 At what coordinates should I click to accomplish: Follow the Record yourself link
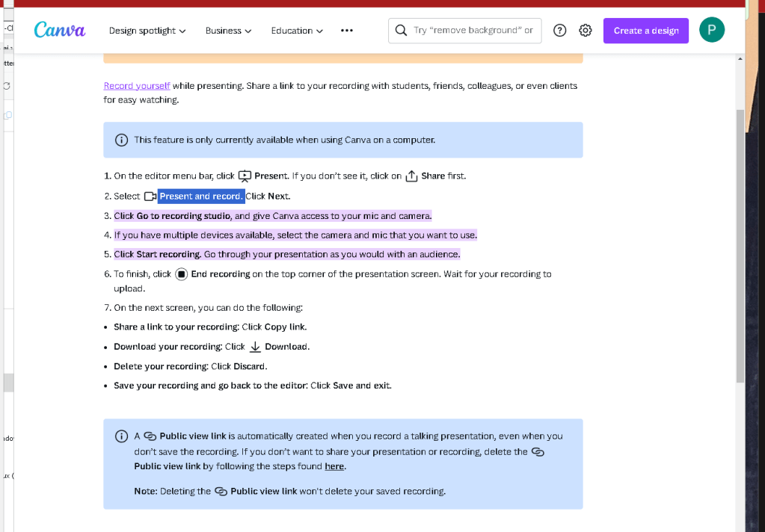137,86
